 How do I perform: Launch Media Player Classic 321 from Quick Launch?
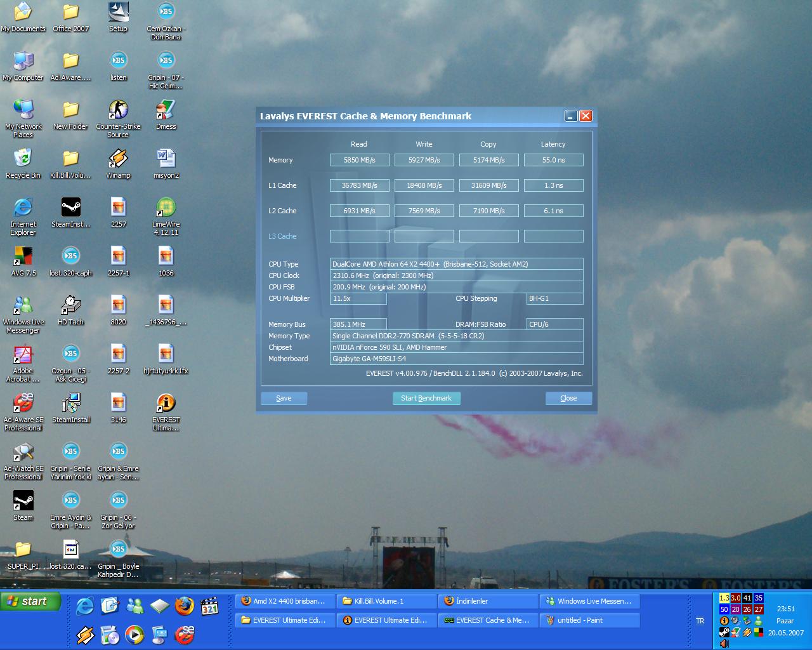(209, 606)
